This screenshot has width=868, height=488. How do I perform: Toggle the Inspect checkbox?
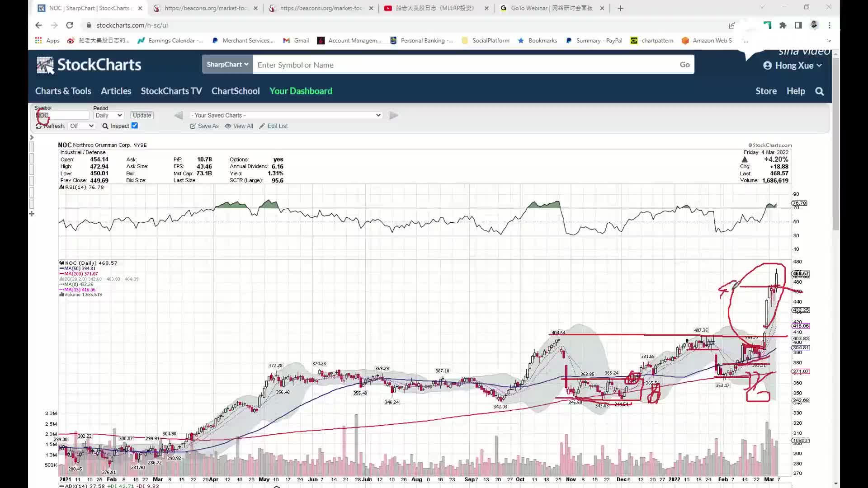point(135,126)
